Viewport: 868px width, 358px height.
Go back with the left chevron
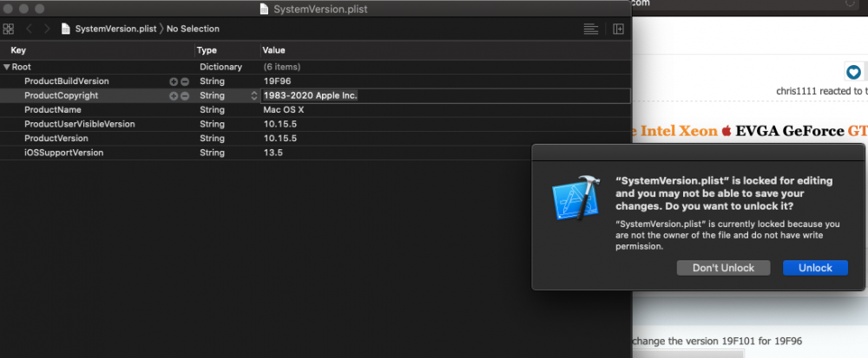click(30, 29)
